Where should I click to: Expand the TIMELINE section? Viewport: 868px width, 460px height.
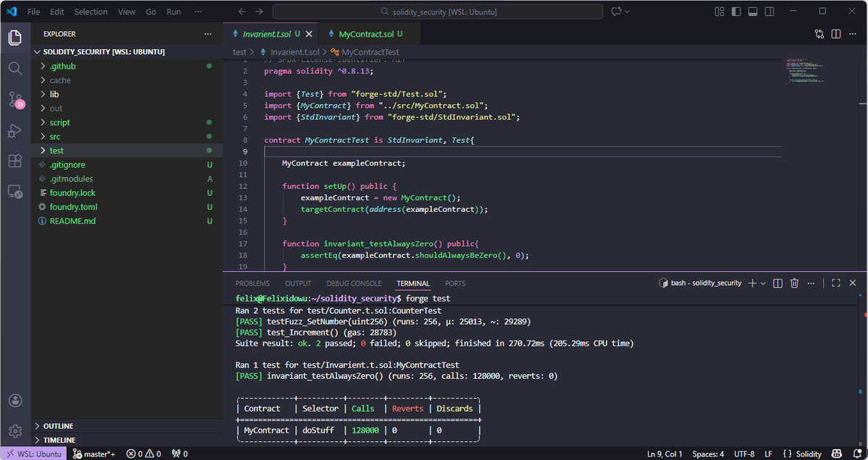127,440
